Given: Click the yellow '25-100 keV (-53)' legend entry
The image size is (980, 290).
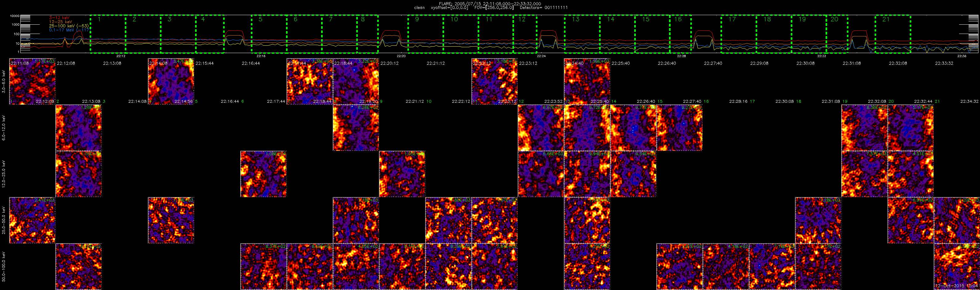Looking at the screenshot, I should click(69, 26).
